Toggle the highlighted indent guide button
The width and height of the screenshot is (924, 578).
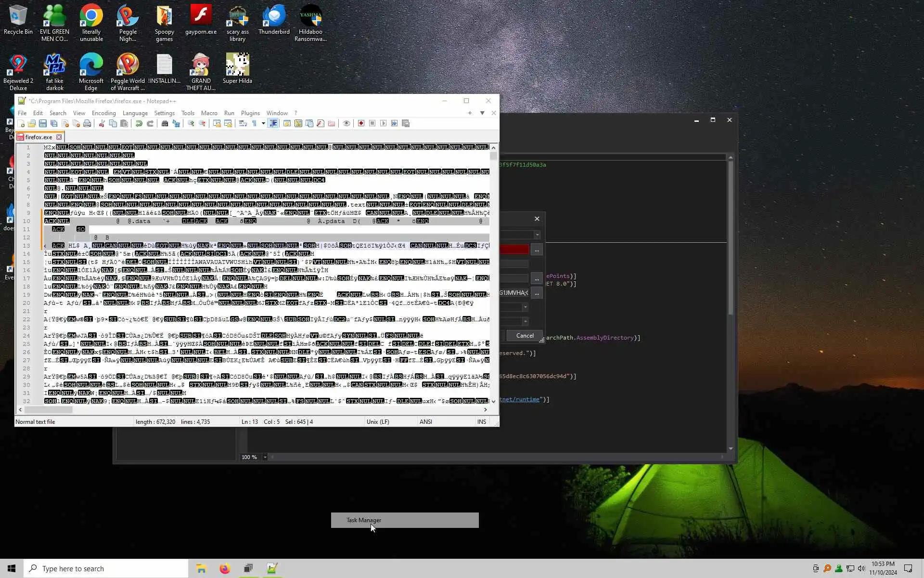273,123
